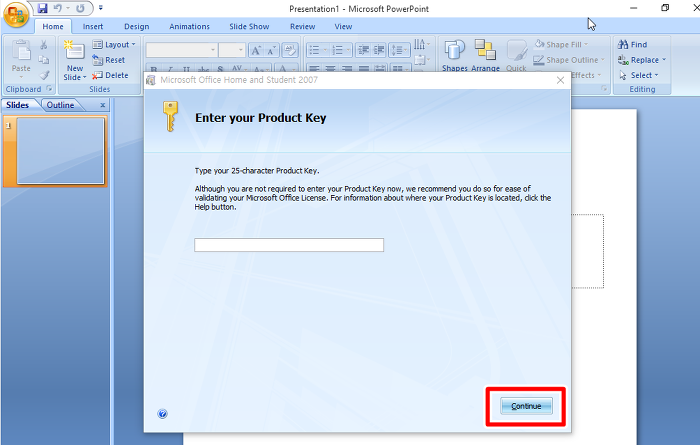The width and height of the screenshot is (700, 445).
Task: Open the Customize Quick Access Toolbar dropdown
Action: pos(100,8)
